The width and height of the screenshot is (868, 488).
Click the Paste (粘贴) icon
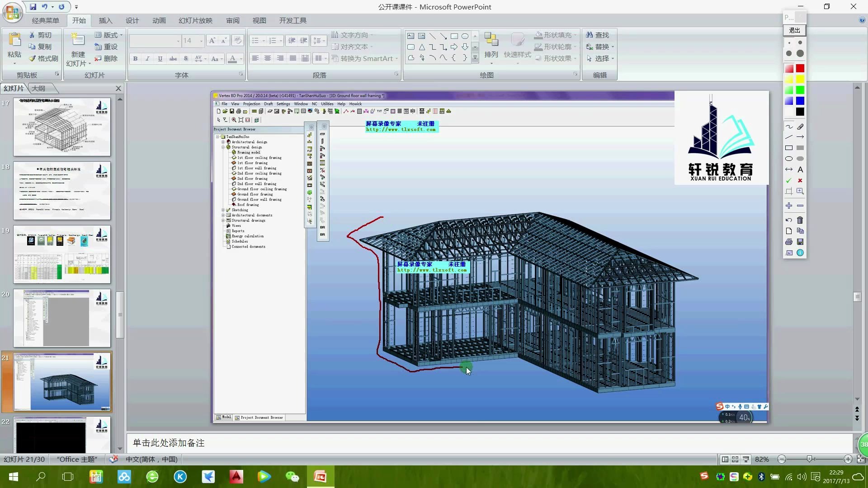click(14, 40)
